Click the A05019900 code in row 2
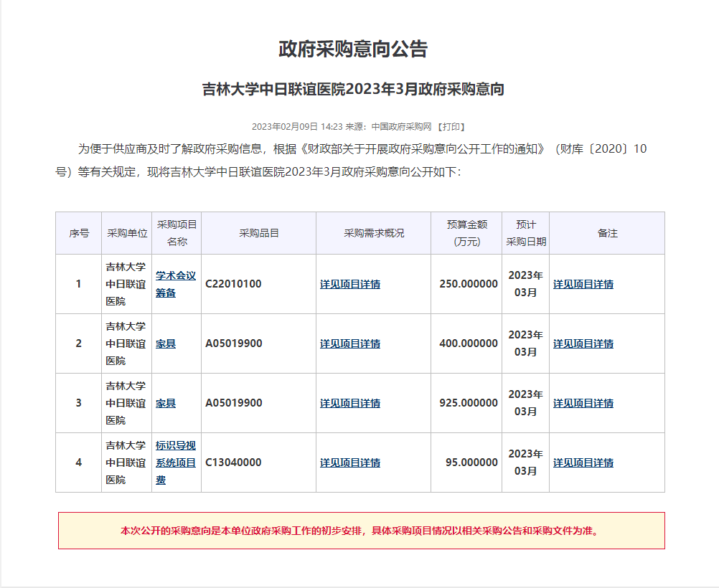This screenshot has width=719, height=588. [234, 343]
